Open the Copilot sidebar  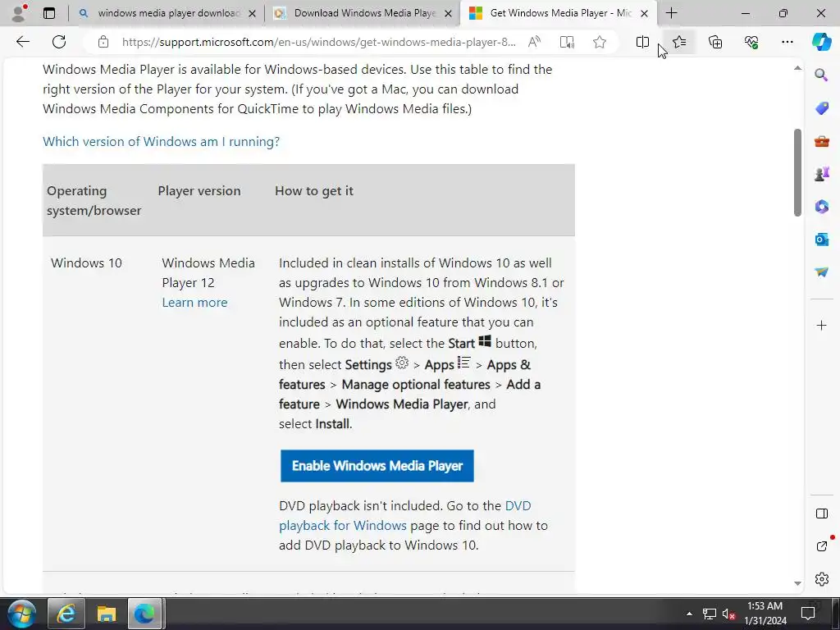click(821, 42)
